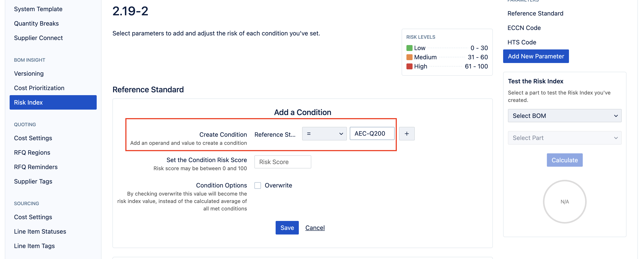Click the red High risk swatch
The width and height of the screenshot is (644, 259).
click(x=409, y=66)
